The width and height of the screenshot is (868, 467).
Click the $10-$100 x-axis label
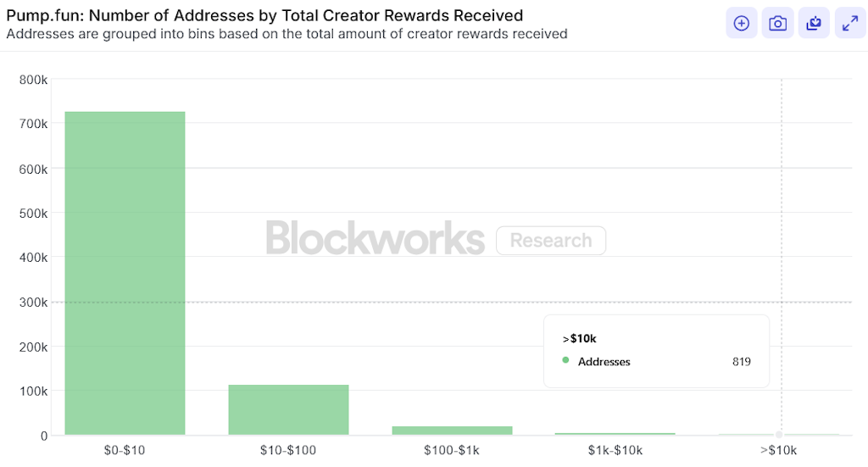click(x=288, y=450)
